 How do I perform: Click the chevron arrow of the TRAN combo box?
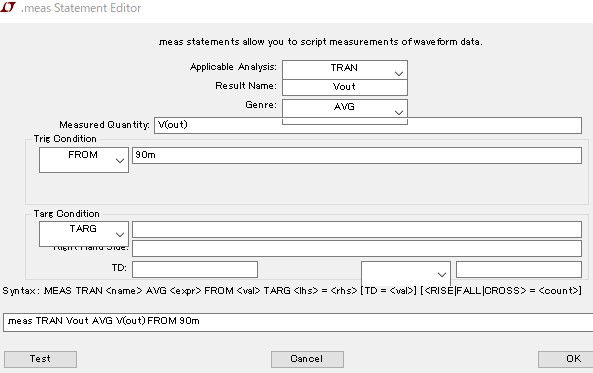tap(399, 74)
